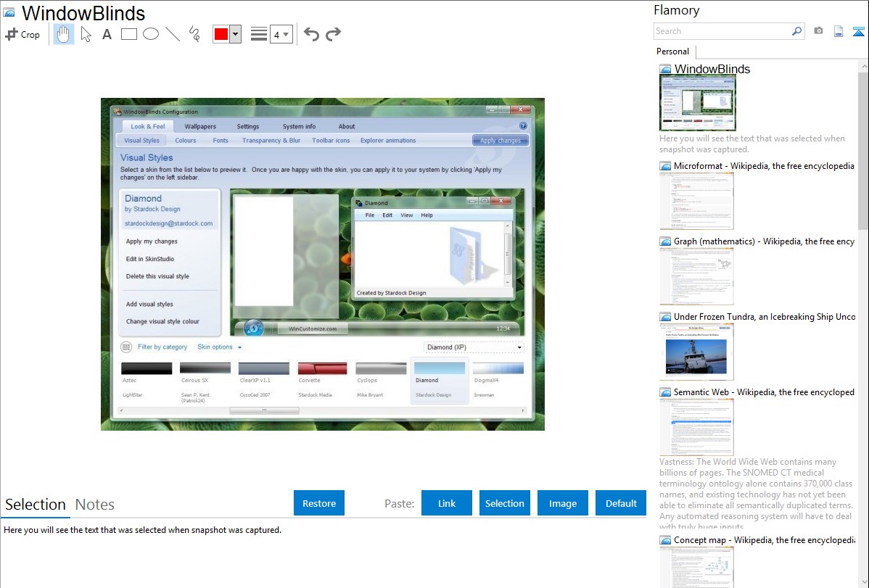
Task: Activate the hand pan tool
Action: [x=63, y=34]
